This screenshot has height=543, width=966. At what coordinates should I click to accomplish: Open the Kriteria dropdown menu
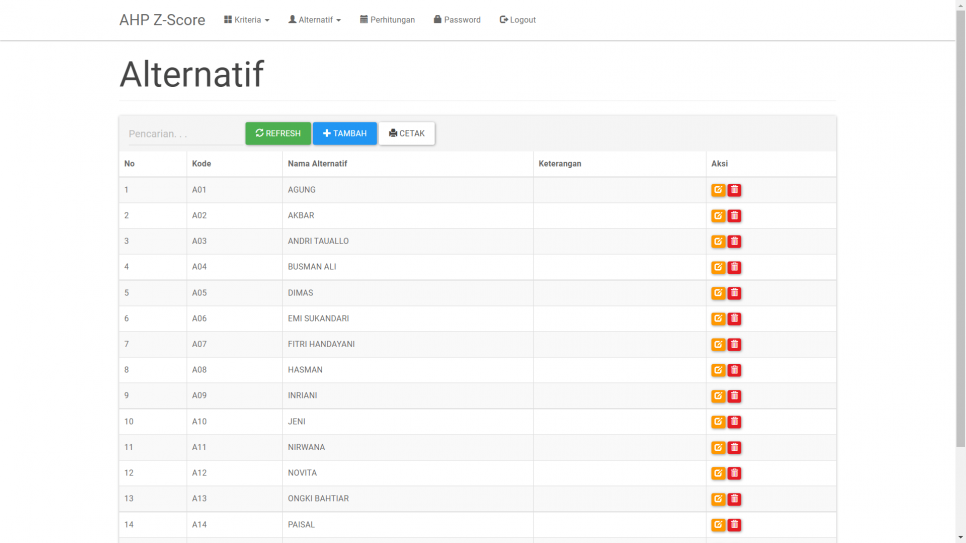pyautogui.click(x=246, y=20)
